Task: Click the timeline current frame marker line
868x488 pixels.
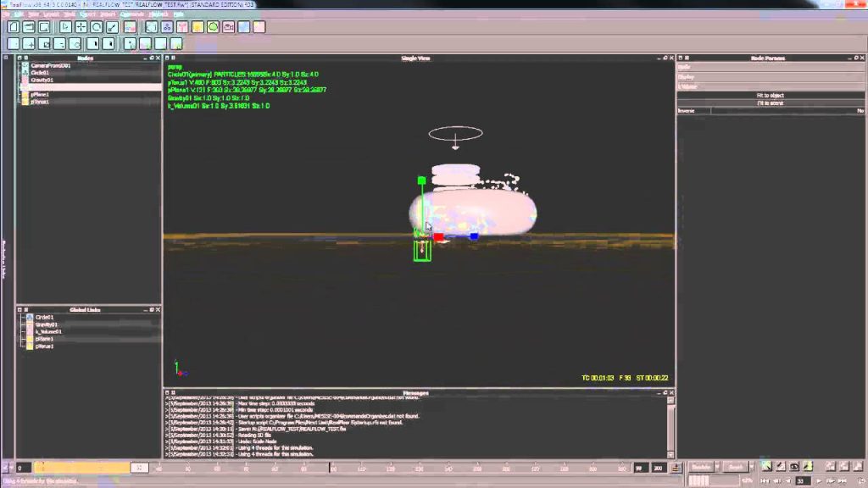Action: coord(331,468)
